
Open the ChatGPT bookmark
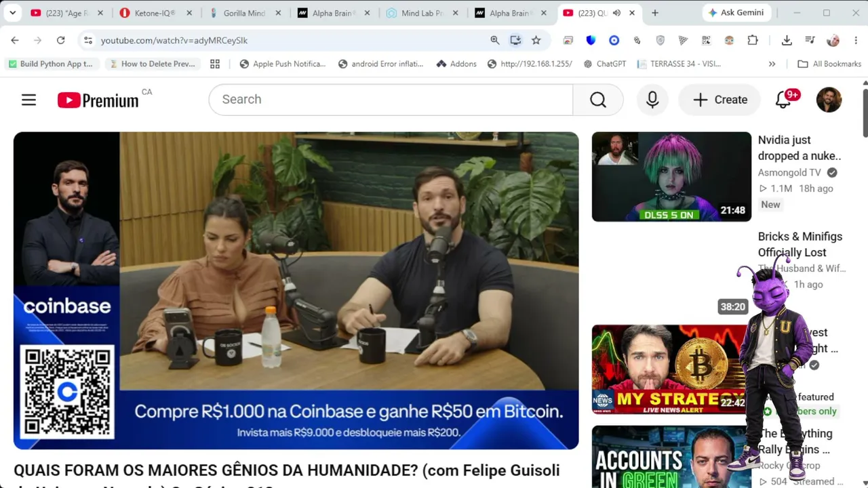(x=604, y=64)
